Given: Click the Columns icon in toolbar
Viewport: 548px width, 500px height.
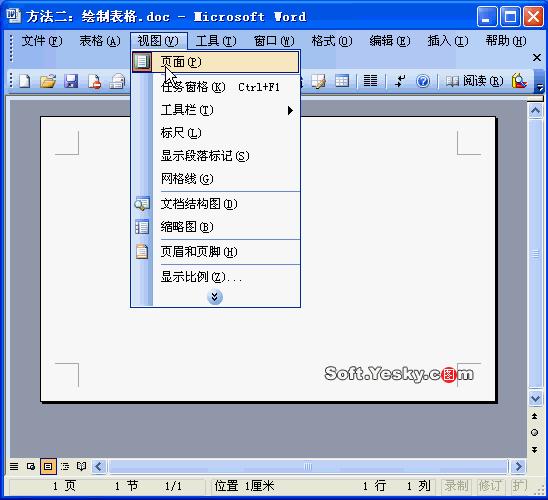Looking at the screenshot, I should (370, 81).
